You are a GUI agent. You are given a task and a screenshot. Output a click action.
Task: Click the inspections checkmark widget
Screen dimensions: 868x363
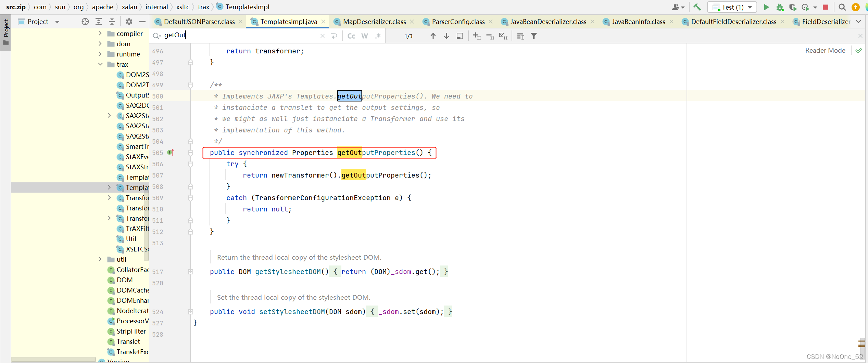859,51
